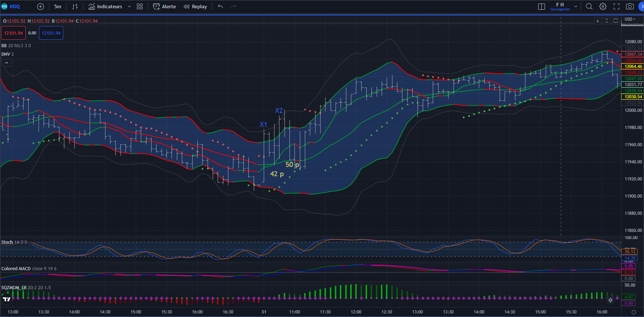Enter fullscreen mode
Image resolution: width=644 pixels, height=317 pixels.
pyautogui.click(x=616, y=6)
